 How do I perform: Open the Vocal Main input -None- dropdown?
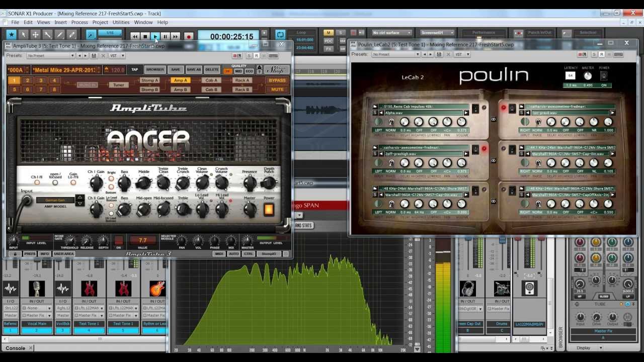coord(36,308)
